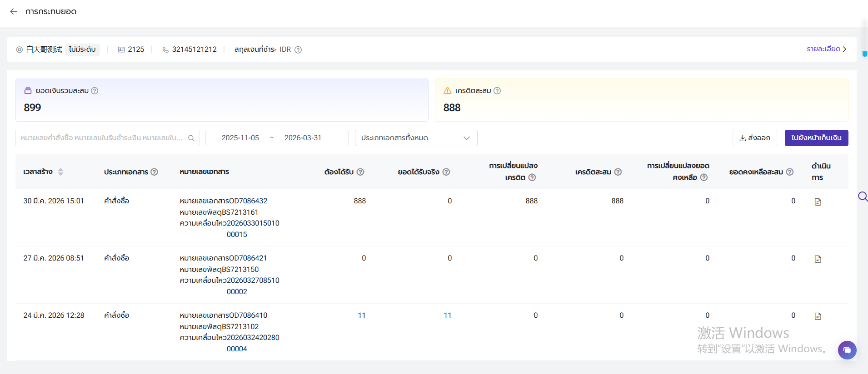Click help icon in ต้องได้รับ column header
This screenshot has width=868, height=374.
tap(360, 172)
